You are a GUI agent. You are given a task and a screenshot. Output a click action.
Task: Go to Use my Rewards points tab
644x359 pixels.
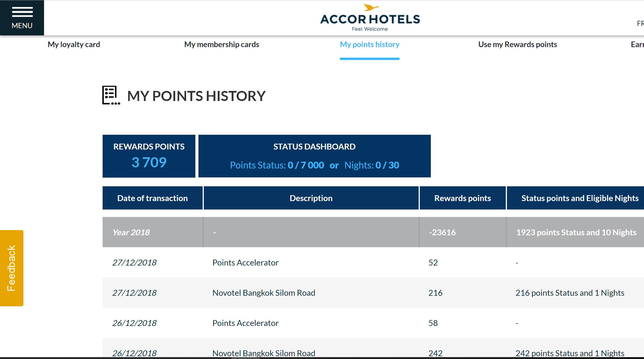click(x=517, y=45)
